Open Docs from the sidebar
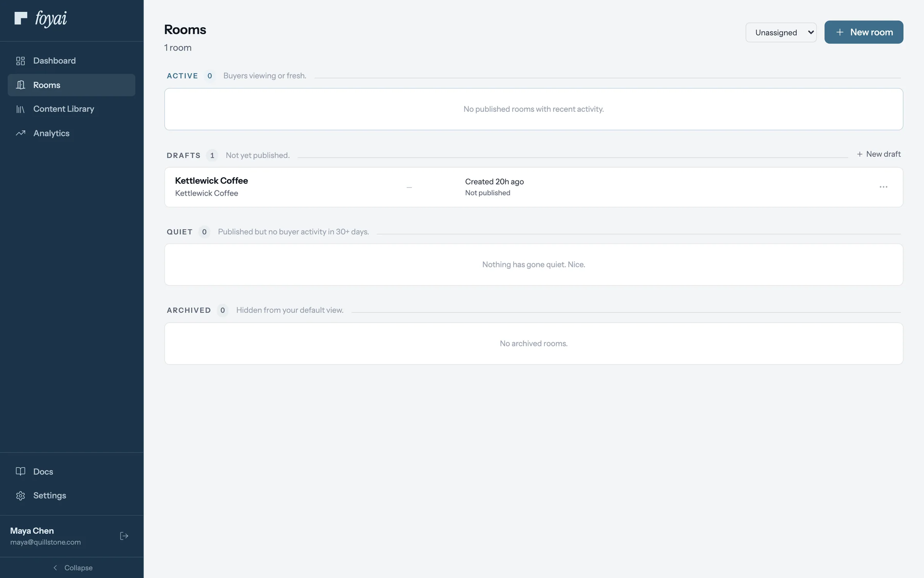This screenshot has height=578, width=924. point(72,471)
